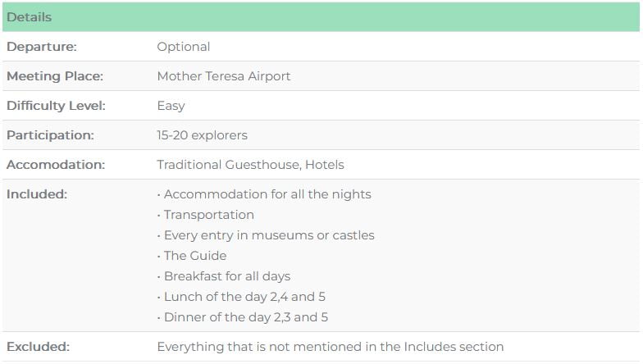Select the Difficulty Level label
This screenshot has height=364, width=643.
56,106
